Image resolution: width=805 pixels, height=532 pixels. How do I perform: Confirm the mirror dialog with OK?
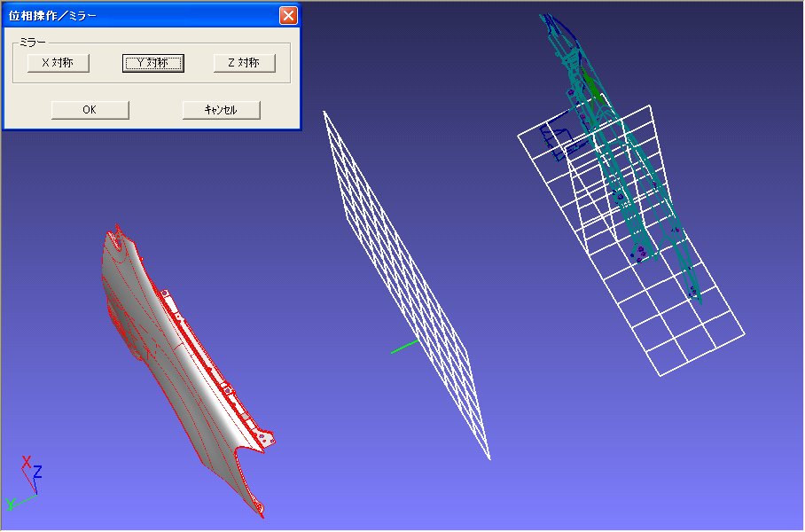(x=90, y=110)
